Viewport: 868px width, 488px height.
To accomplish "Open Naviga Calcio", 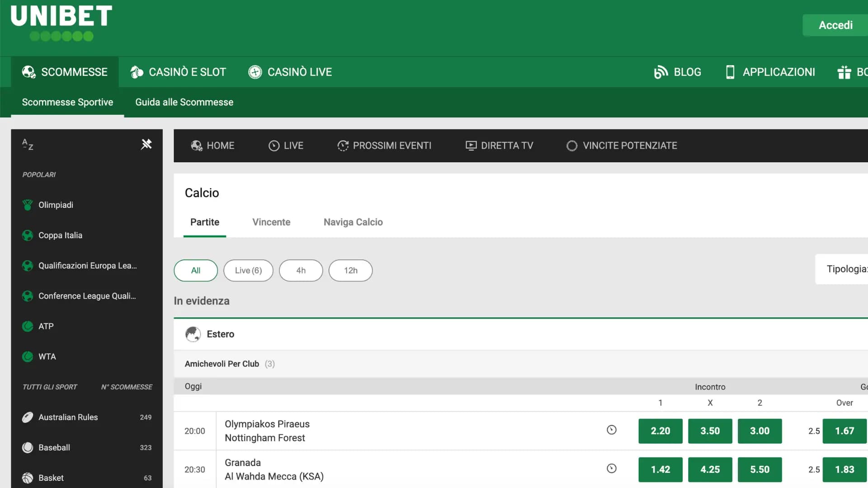I will coord(353,222).
